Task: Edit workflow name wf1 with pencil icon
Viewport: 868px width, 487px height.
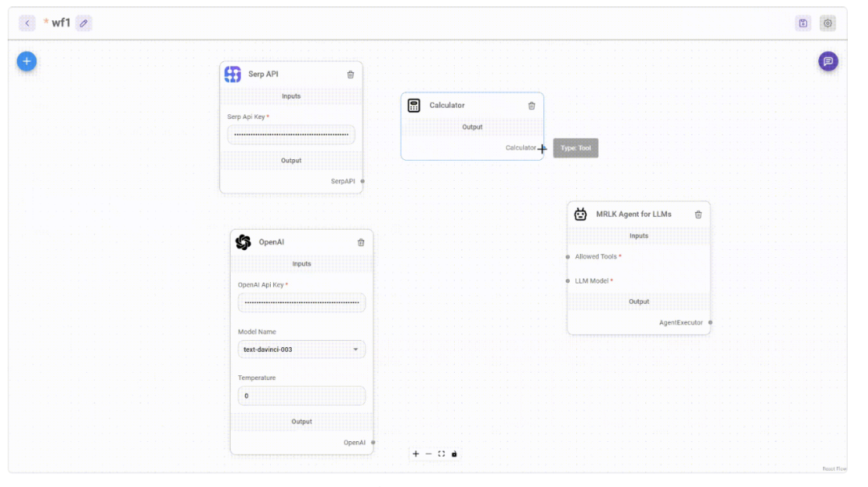Action: tap(84, 23)
